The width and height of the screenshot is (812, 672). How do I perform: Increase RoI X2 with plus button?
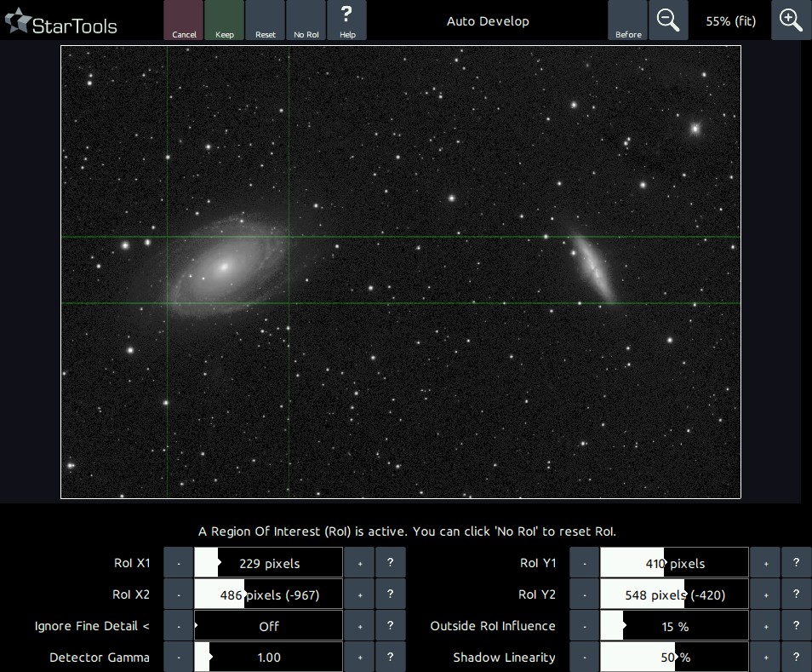[359, 594]
